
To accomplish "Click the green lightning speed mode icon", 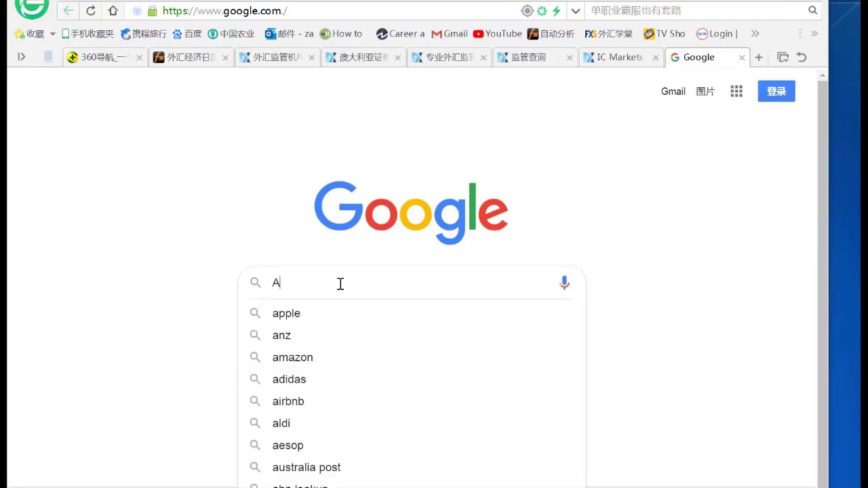I will coord(556,11).
